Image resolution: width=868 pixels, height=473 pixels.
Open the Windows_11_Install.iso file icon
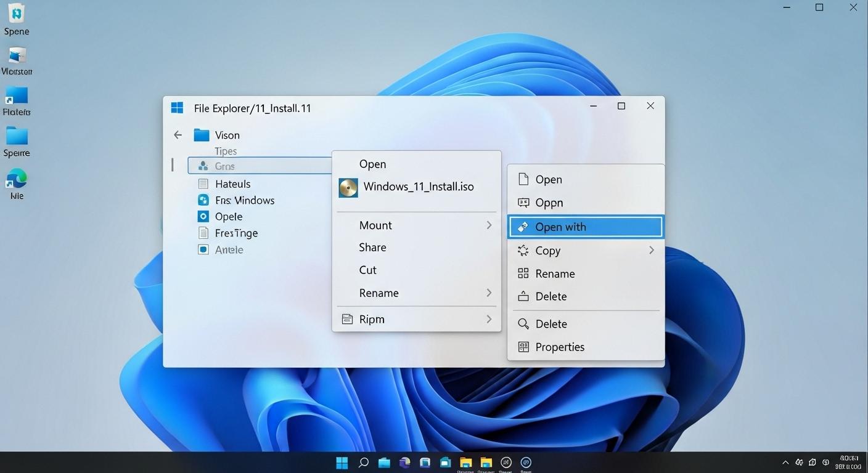pos(348,188)
